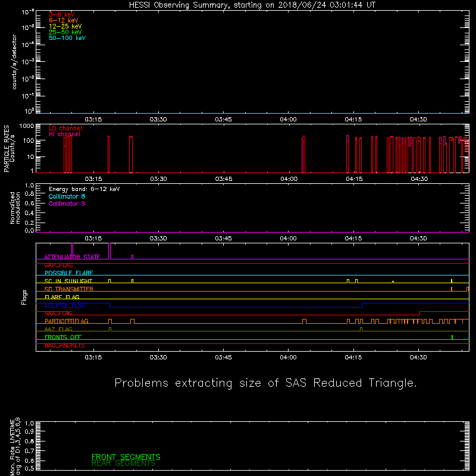Click the REAR SEGMENTS legend label
The height and width of the screenshot is (476, 476).
pyautogui.click(x=123, y=464)
